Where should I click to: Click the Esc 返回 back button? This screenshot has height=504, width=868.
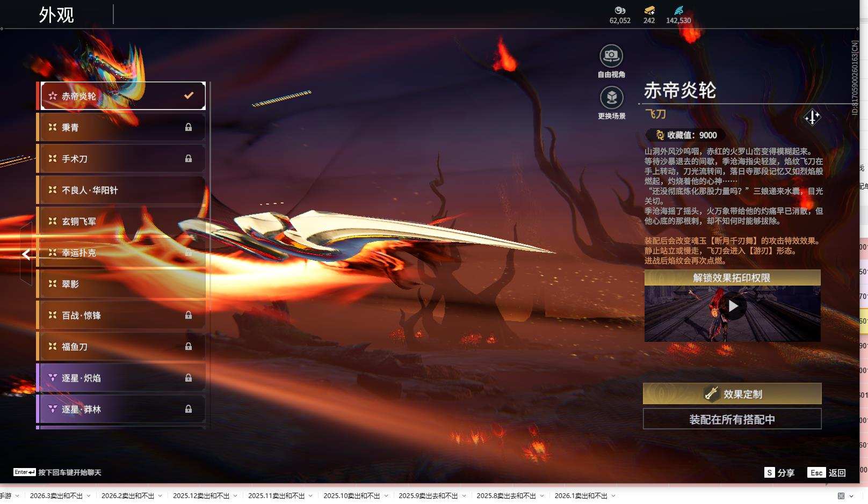click(x=827, y=472)
